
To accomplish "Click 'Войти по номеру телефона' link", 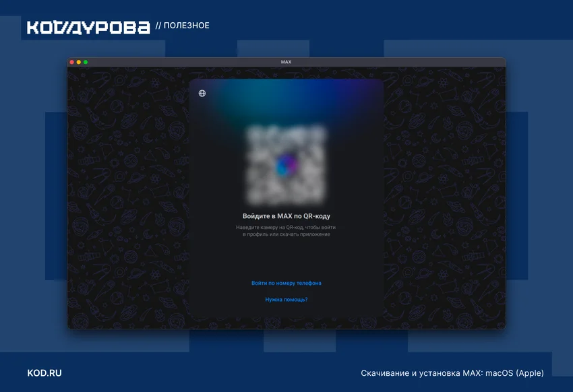I will 286,283.
